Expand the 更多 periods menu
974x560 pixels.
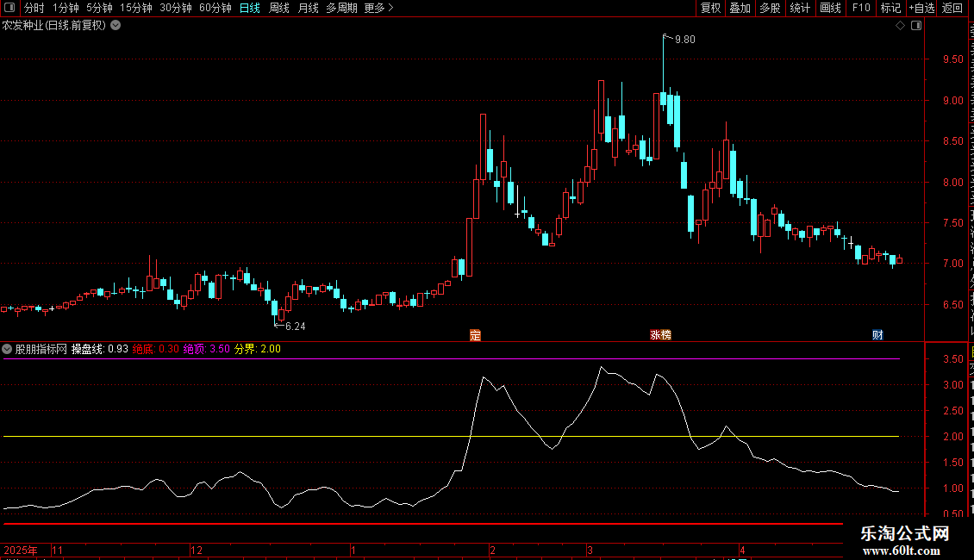378,8
